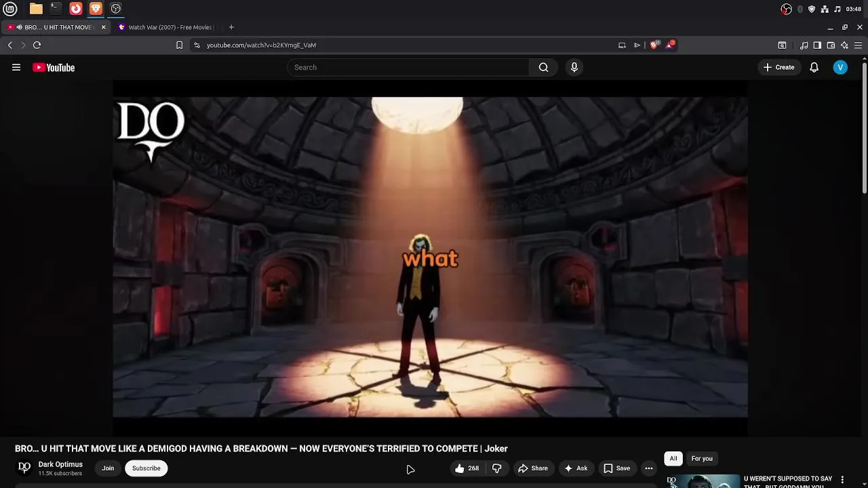Share this video
Screen dimensions: 868x488
533,468
